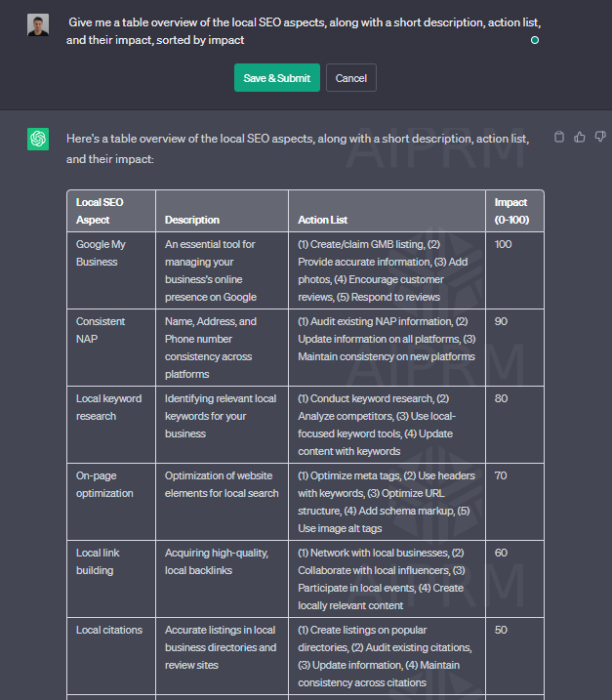Give the response a thumbs up
This screenshot has height=700, width=612.
[x=580, y=138]
